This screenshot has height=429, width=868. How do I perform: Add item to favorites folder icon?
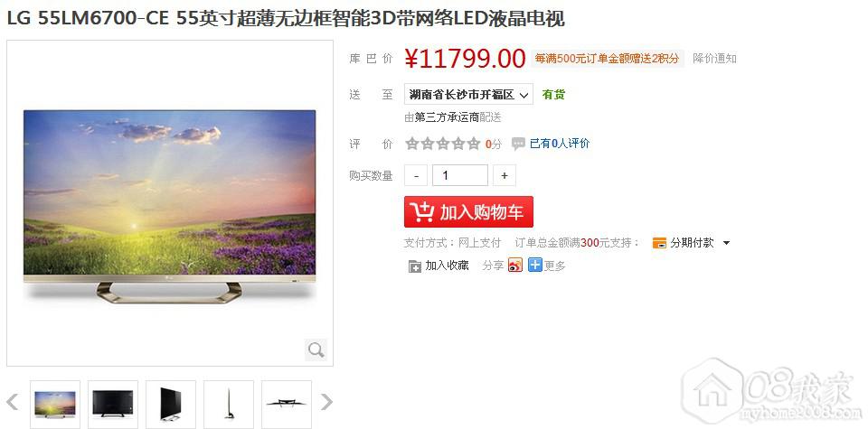[x=415, y=266]
